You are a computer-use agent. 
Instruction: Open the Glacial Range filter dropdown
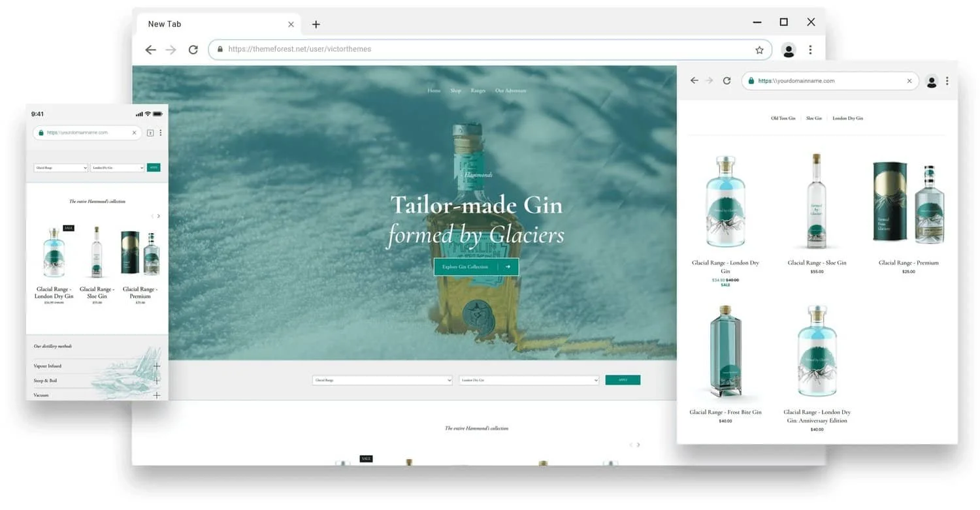(x=382, y=379)
